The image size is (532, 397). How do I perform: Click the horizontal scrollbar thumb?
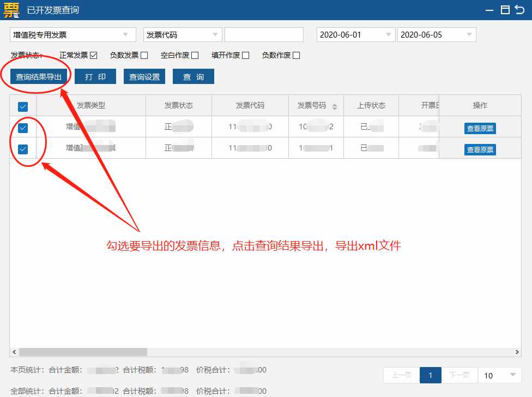click(x=83, y=352)
